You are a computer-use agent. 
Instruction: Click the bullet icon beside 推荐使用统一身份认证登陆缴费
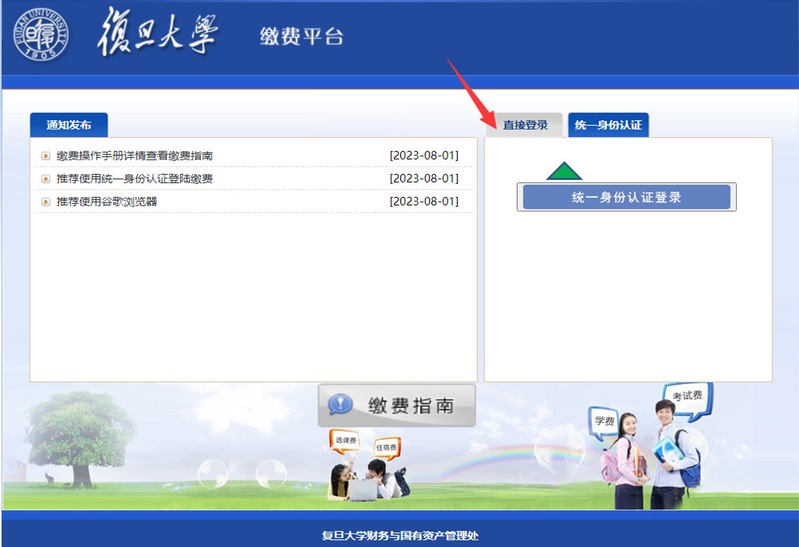pos(46,179)
